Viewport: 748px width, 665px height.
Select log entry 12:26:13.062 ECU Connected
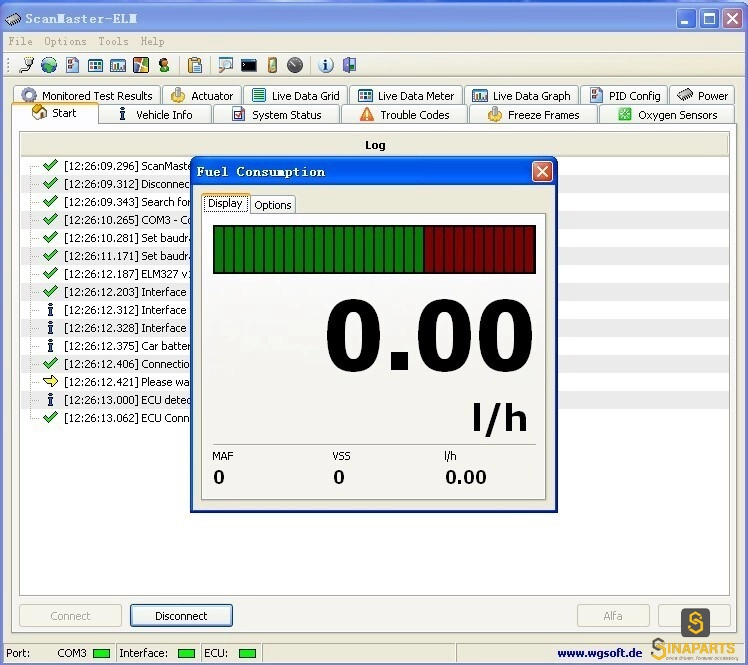pos(126,418)
